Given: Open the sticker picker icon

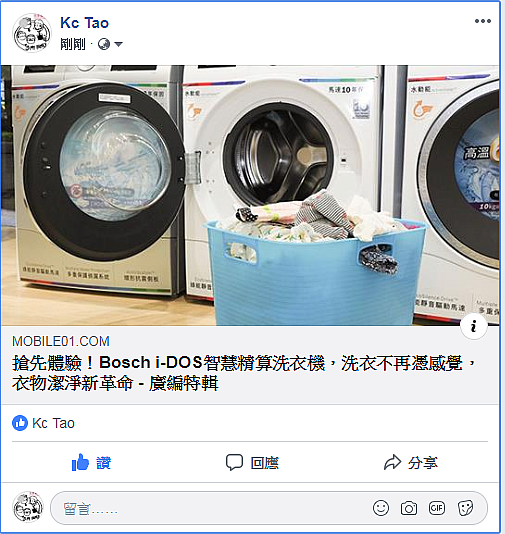Looking at the screenshot, I should click(x=465, y=508).
